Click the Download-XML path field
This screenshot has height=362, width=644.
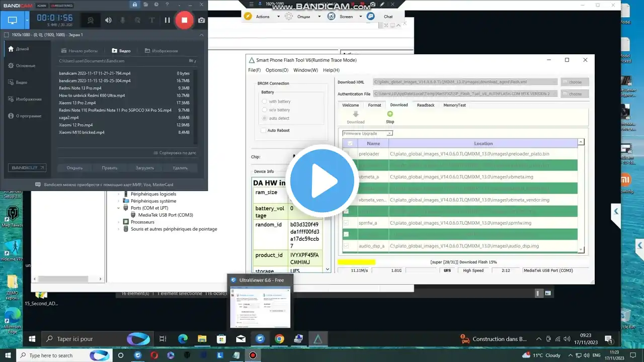[465, 82]
